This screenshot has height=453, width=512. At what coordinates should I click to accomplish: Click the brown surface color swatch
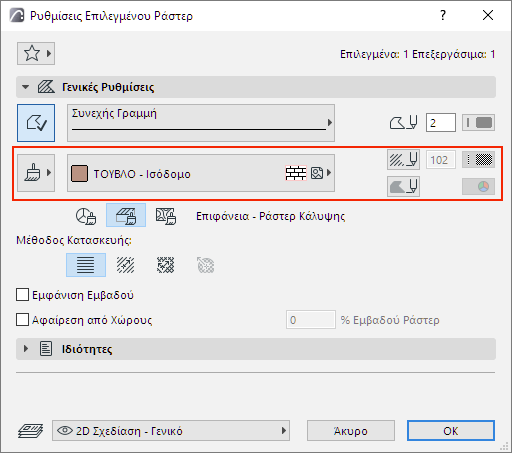pos(79,174)
